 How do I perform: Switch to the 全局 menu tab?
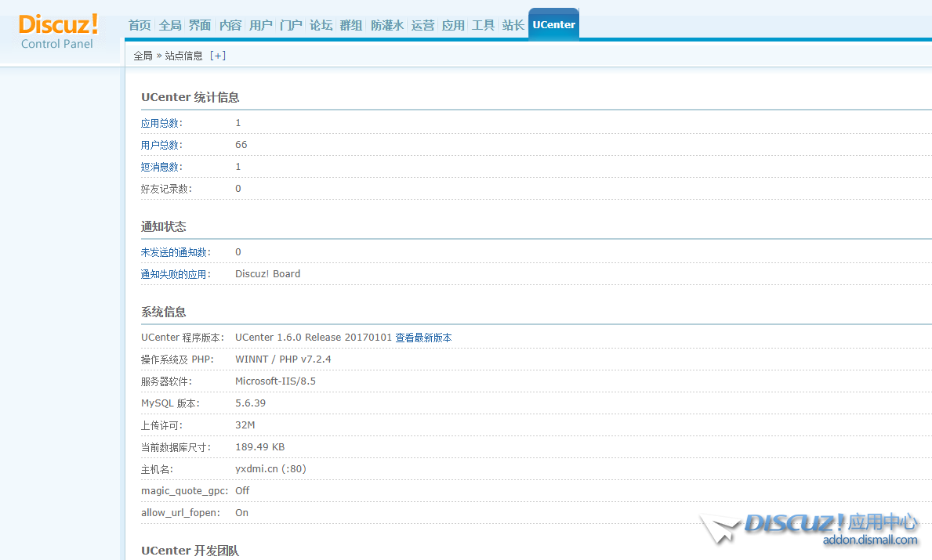click(170, 25)
